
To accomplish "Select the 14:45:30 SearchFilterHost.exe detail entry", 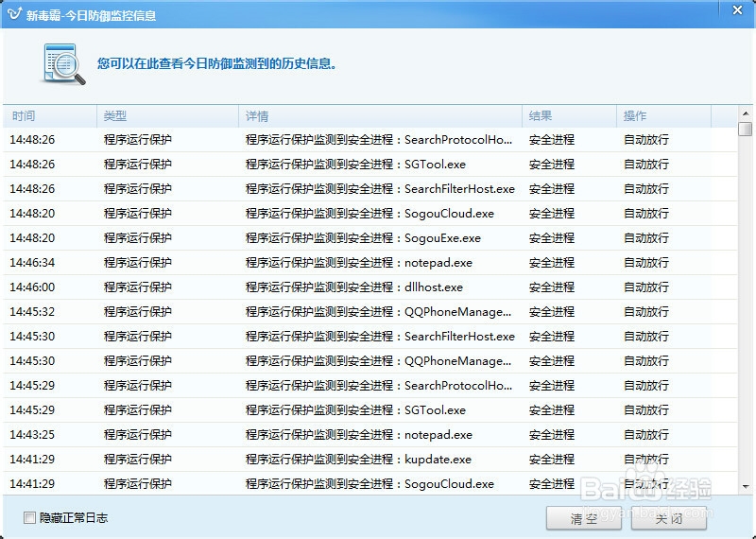I will pos(380,337).
